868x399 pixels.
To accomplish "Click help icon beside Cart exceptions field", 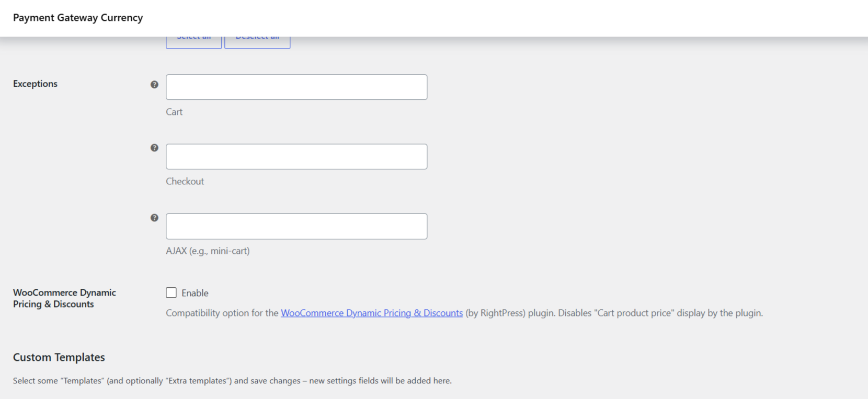I will coord(154,85).
